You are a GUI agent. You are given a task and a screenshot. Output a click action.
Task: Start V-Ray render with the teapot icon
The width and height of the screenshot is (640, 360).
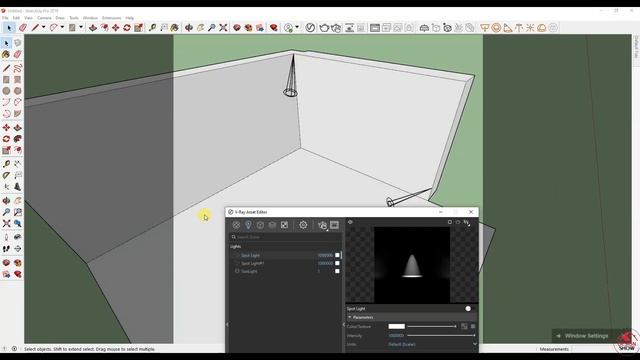[324, 28]
